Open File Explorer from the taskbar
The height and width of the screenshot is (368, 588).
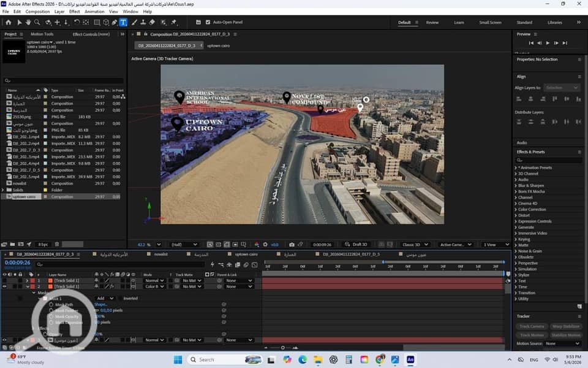click(318, 359)
